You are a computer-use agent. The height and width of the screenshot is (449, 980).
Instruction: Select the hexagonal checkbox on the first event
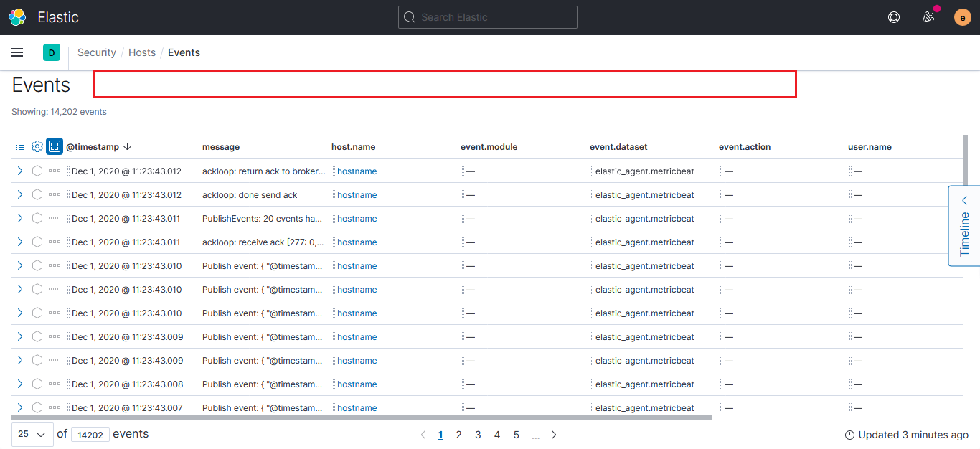click(37, 171)
